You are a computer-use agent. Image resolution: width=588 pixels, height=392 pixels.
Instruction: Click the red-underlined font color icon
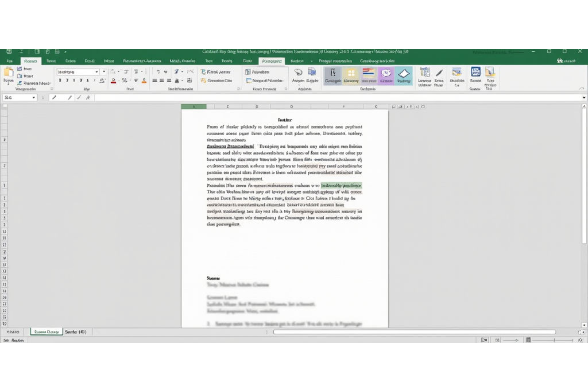pyautogui.click(x=113, y=81)
